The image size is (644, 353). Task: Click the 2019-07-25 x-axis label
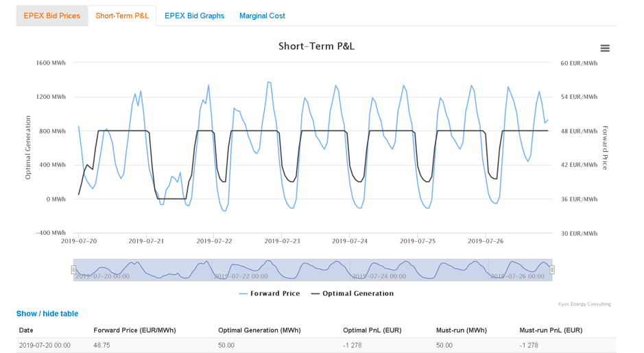418,241
